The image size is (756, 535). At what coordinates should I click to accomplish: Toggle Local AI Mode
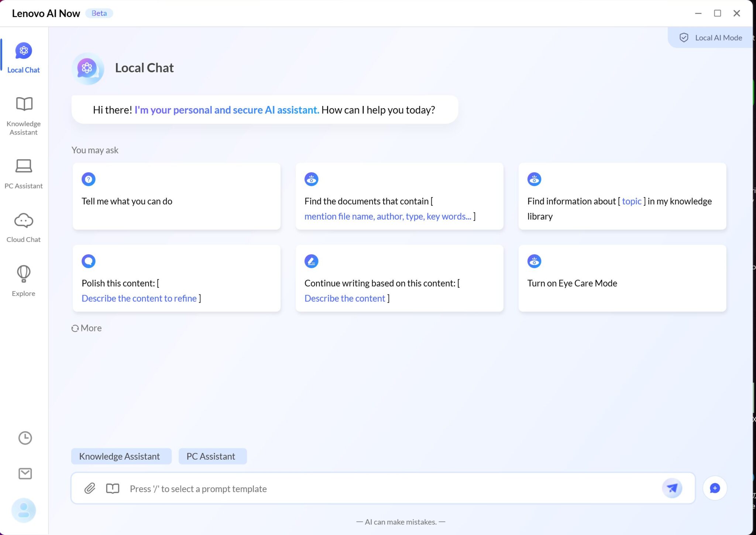[x=711, y=38]
